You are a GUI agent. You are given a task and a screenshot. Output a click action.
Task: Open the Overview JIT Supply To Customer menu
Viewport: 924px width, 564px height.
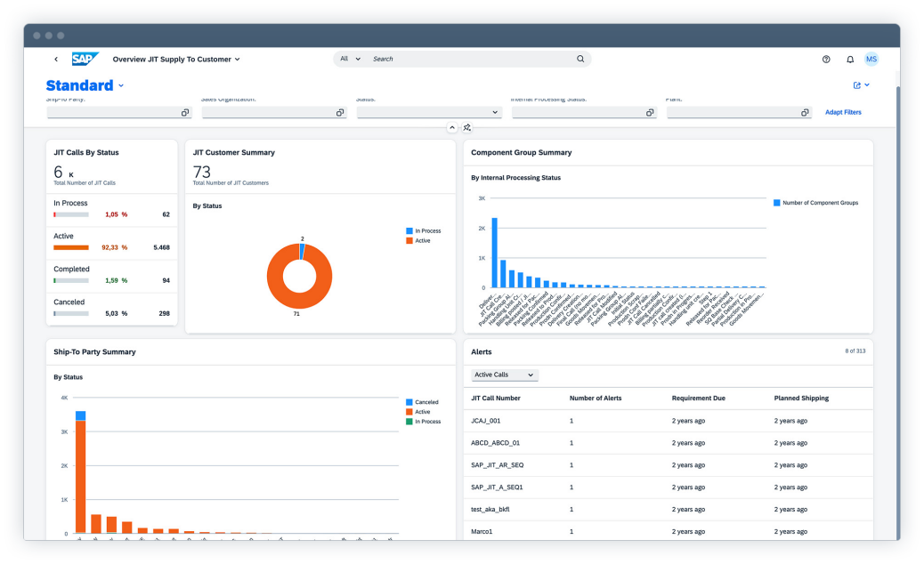(176, 60)
